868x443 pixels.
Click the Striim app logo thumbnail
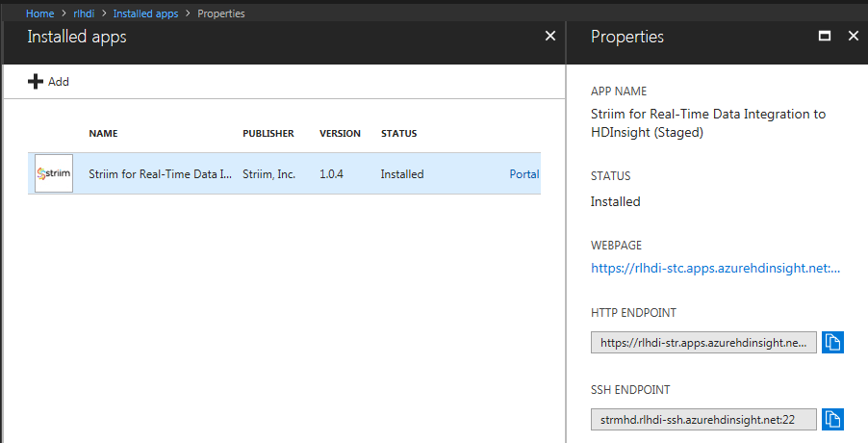tap(54, 173)
